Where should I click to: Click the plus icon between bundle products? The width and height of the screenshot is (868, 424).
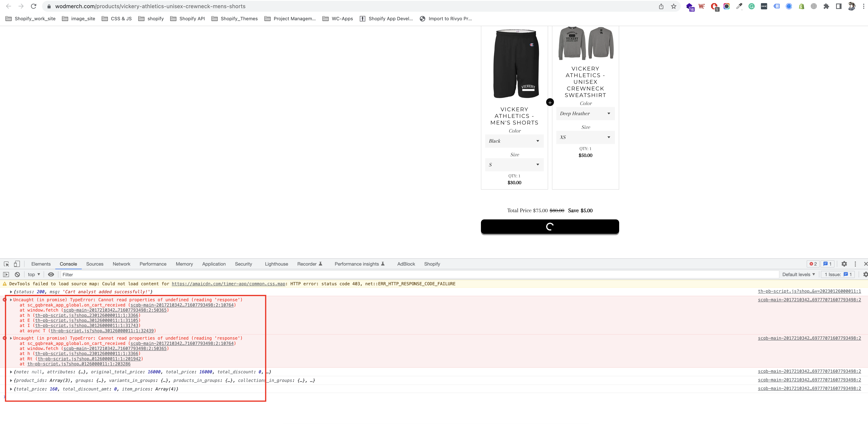pyautogui.click(x=550, y=102)
